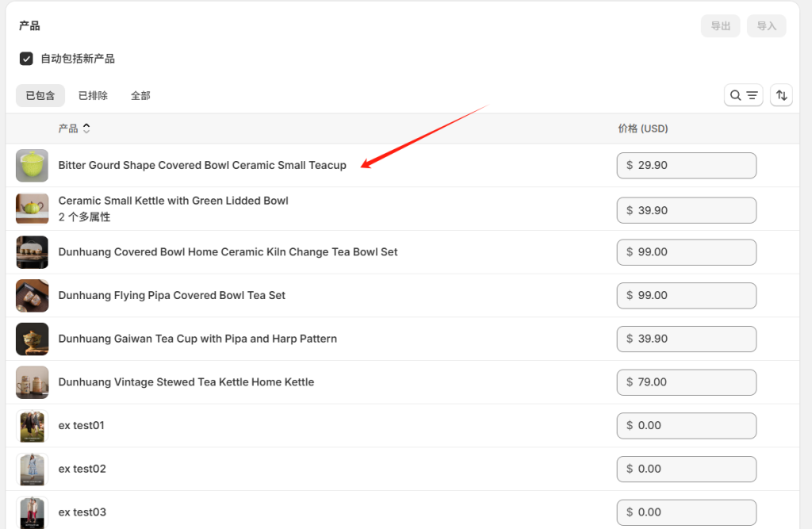Select the 已包含 tab
812x529 pixels.
tap(40, 96)
